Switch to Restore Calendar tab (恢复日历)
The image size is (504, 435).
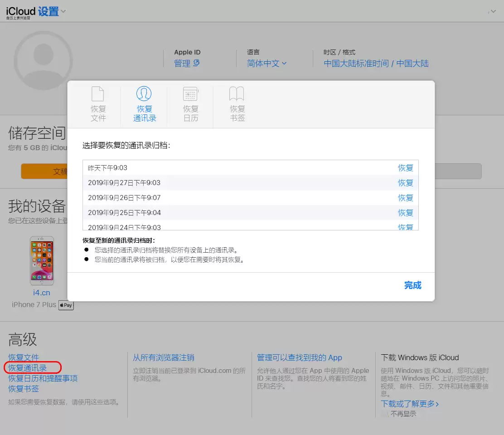point(190,104)
